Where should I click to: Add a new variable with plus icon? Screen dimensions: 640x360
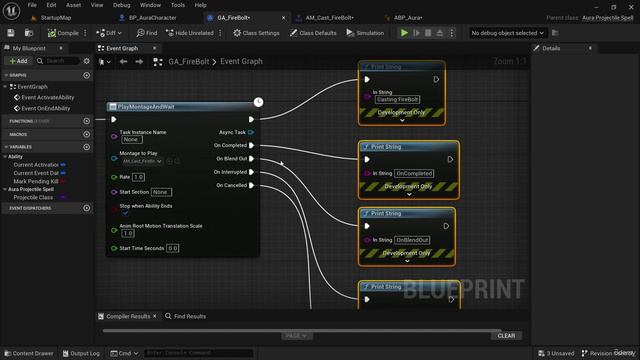(x=87, y=147)
